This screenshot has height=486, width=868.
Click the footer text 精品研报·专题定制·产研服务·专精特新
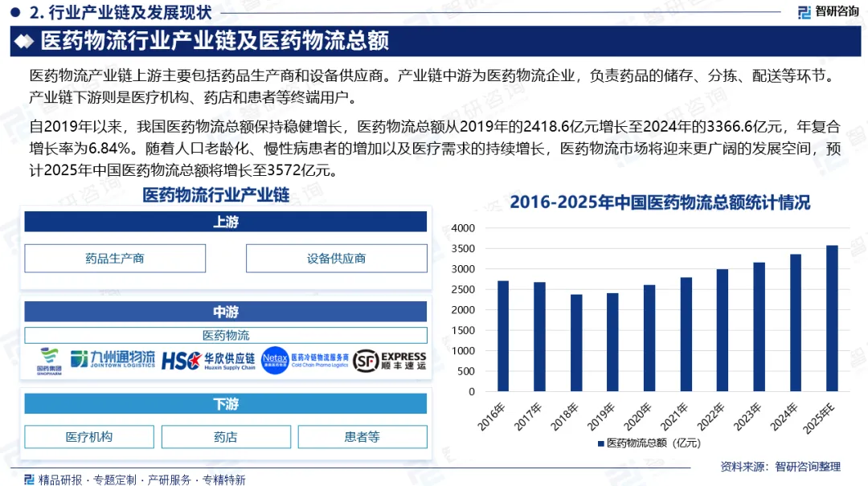point(141,480)
